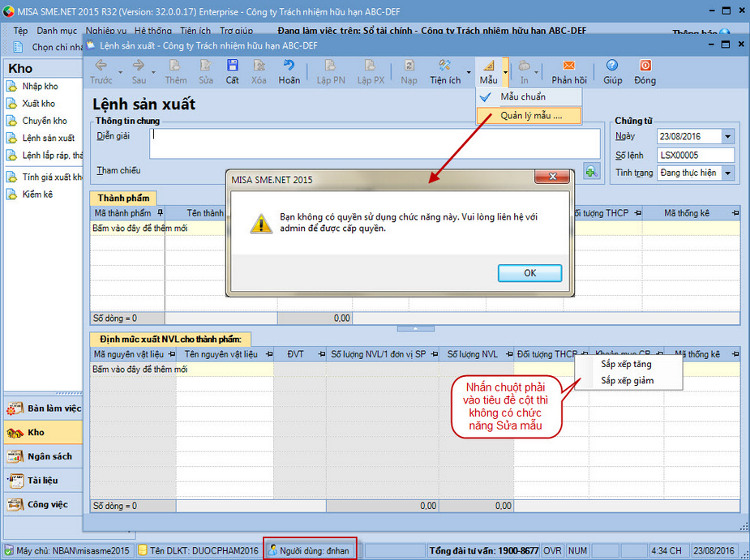Toggle pin on Mã thống kê column in Thành phẩm grid
This screenshot has width=750, height=560.
(x=735, y=213)
